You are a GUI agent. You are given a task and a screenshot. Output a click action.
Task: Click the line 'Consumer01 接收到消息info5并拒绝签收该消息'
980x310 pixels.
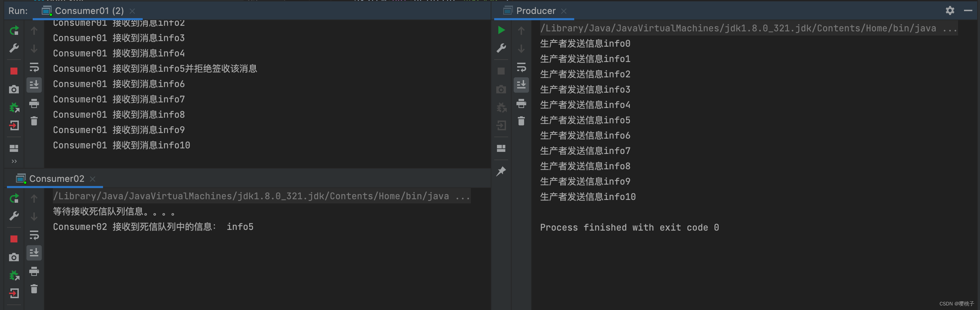tap(155, 69)
